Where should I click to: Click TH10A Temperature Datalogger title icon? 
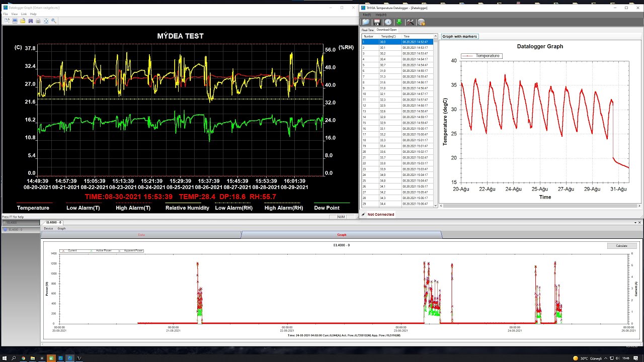[364, 8]
